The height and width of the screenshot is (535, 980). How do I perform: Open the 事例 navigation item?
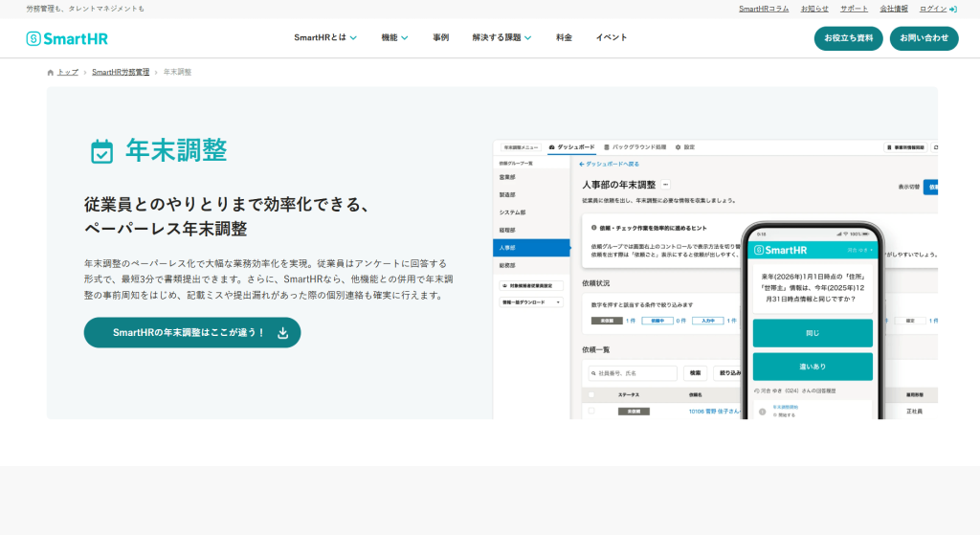tap(440, 37)
